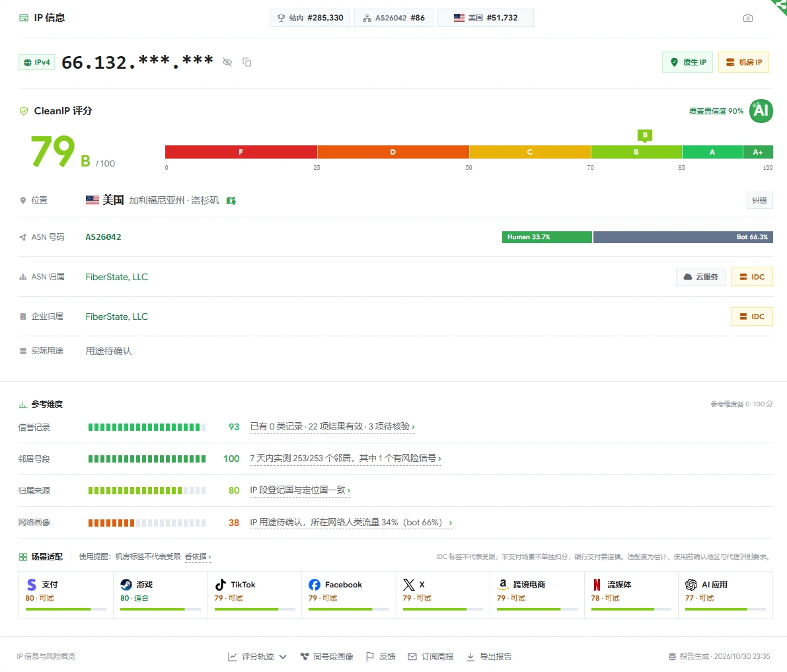Open 同号段画像 in footer
This screenshot has width=787, height=672.
[x=326, y=656]
